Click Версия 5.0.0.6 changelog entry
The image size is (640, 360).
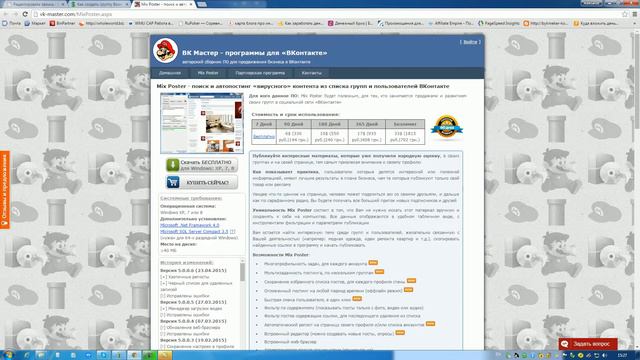[x=193, y=270]
